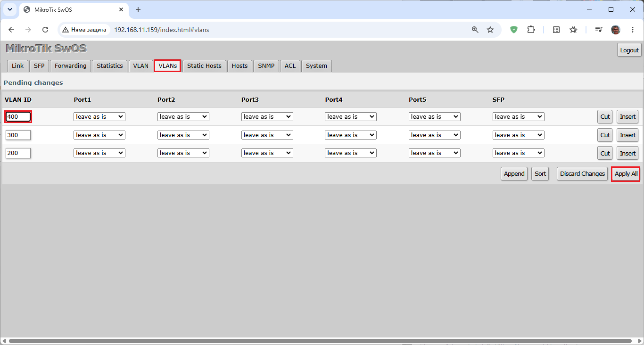This screenshot has height=345, width=644.
Task: Minimize the Chrome window
Action: coord(589,9)
